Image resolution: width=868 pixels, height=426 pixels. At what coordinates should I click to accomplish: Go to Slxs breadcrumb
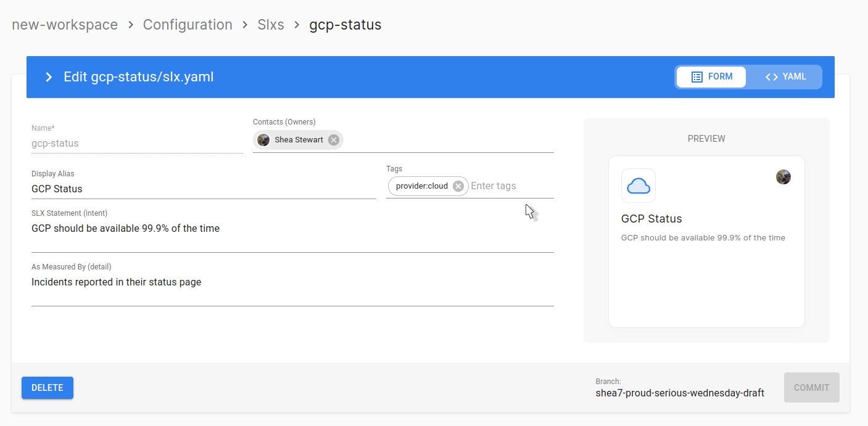[271, 25]
